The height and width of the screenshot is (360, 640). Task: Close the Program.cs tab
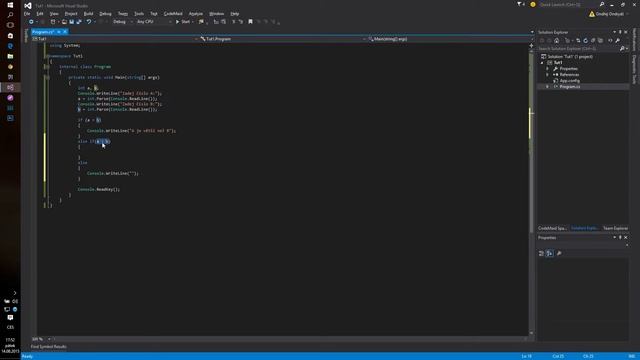[x=65, y=32]
